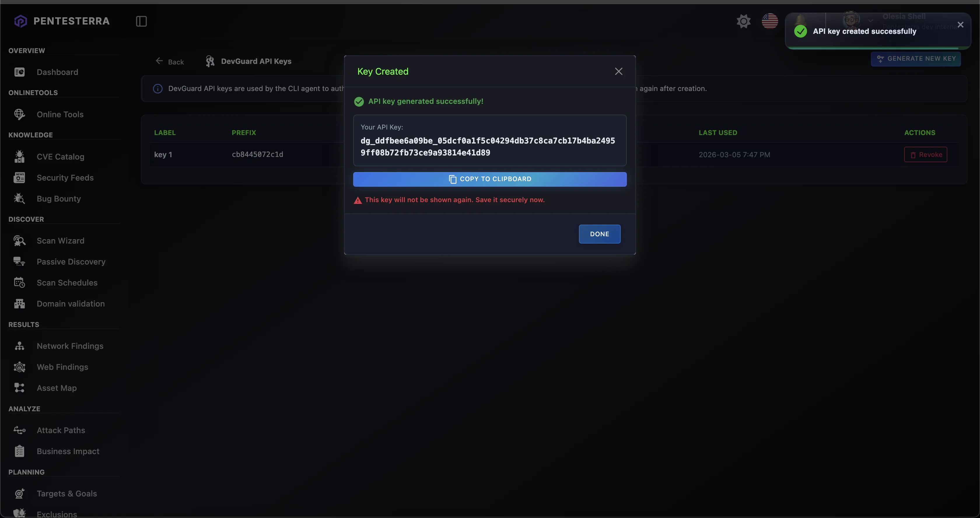980x518 pixels.
Task: Click the Passive Discovery icon
Action: coord(20,262)
